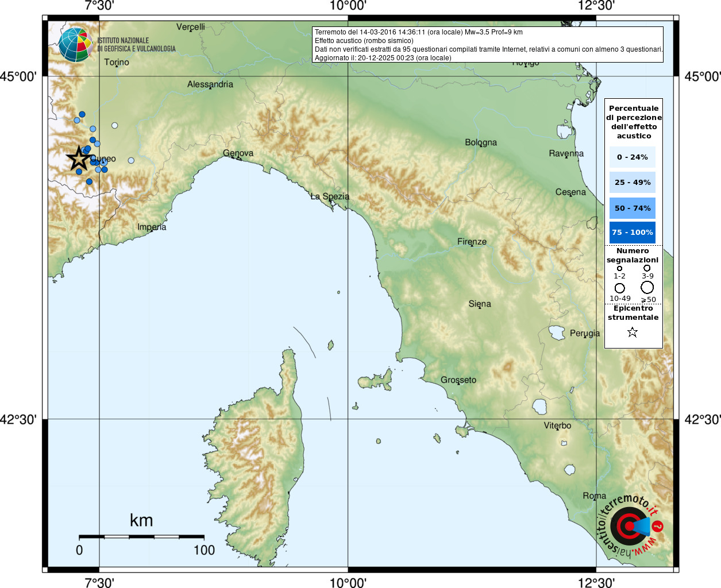
Task: Select the 75 - 100% legend swatch
Action: 632,232
